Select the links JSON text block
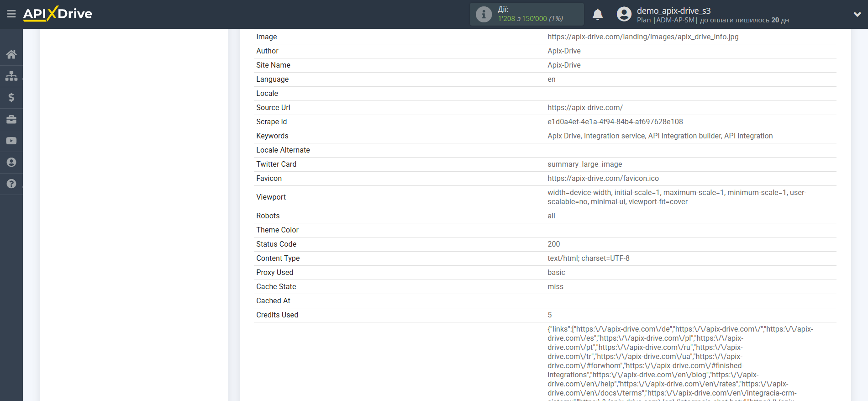Viewport: 868px width, 401px height. tap(680, 363)
